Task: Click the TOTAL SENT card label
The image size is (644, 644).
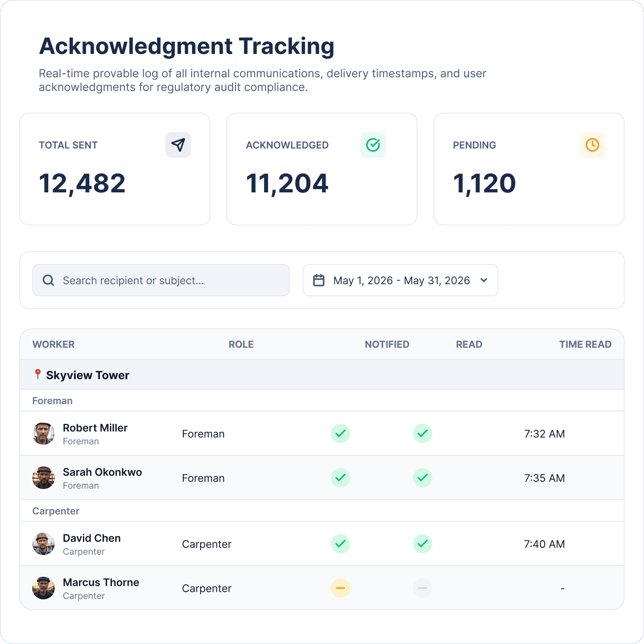Action: [x=68, y=145]
